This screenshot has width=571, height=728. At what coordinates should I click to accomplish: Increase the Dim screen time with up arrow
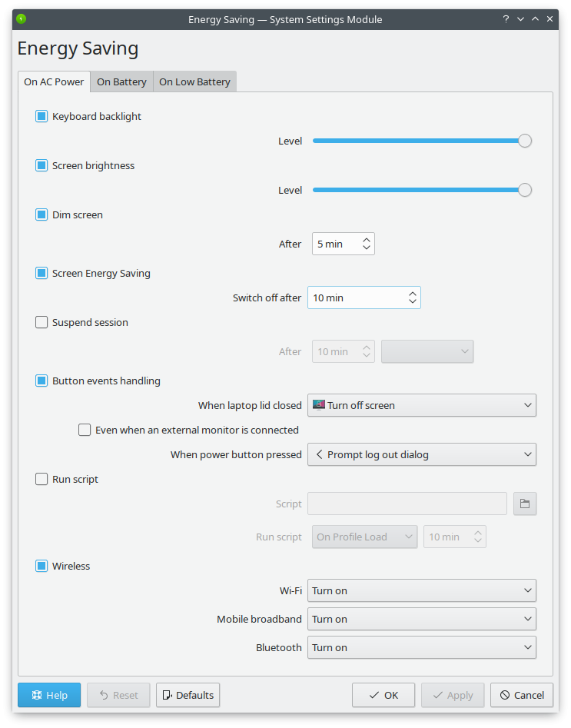click(367, 239)
